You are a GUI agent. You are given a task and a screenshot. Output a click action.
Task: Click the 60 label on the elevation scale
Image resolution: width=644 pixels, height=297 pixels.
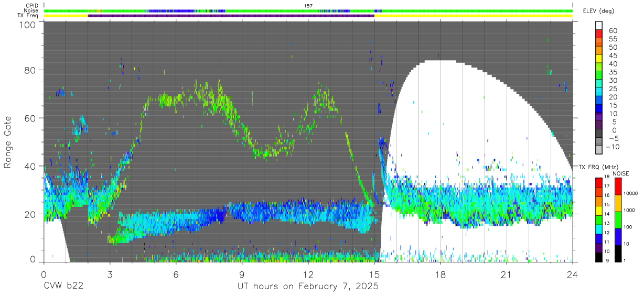click(x=613, y=30)
